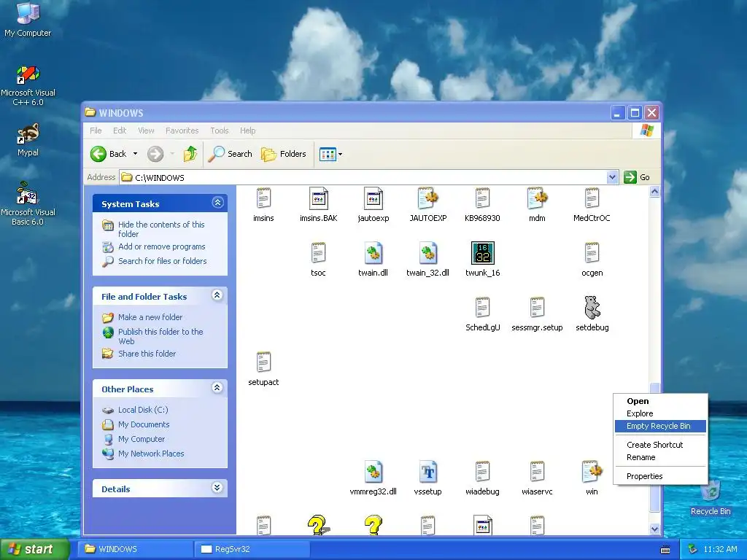Click Publish this folder to the Web
The height and width of the screenshot is (560, 747).
pos(160,336)
